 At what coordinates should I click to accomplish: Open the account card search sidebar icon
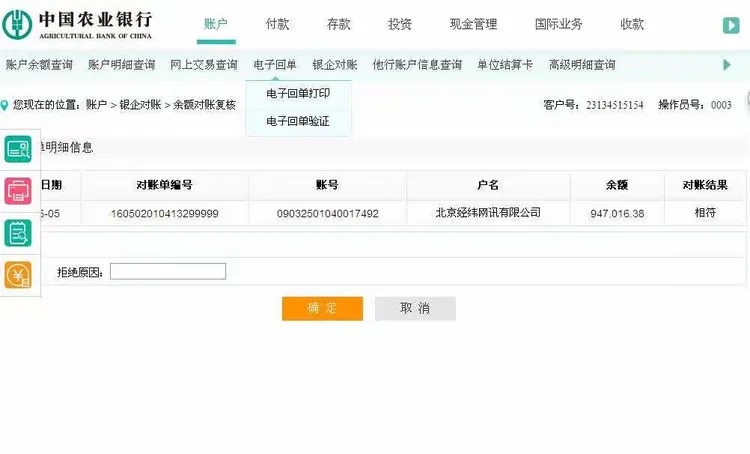18,149
